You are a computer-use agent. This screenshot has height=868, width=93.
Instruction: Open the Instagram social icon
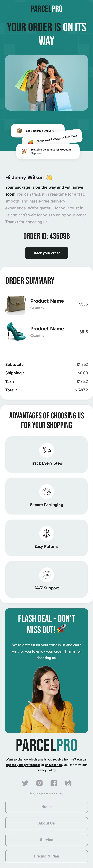(x=40, y=783)
